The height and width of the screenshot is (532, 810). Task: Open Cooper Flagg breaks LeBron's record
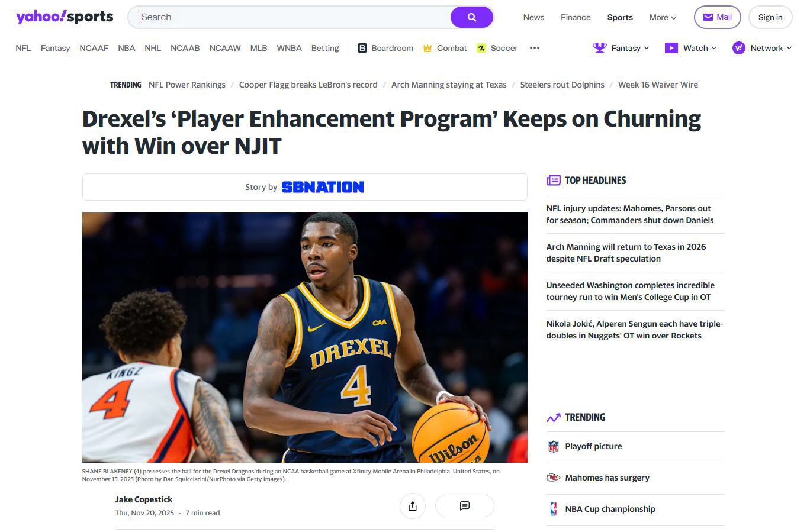(308, 85)
